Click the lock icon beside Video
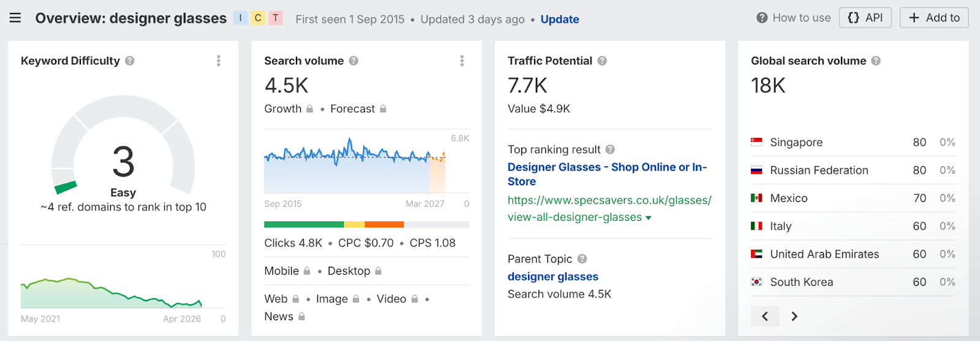This screenshot has width=980, height=341. pos(415,299)
